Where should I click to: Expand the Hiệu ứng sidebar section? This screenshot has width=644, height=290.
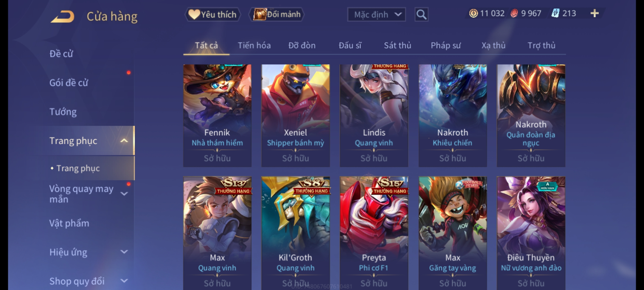pos(124,252)
